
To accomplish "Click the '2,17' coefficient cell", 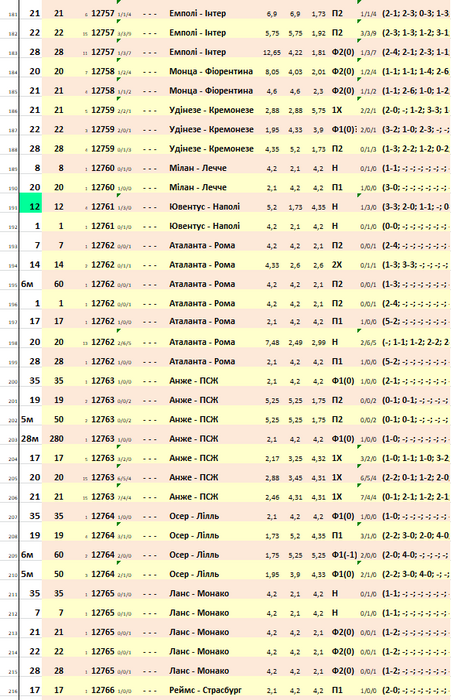I will (272, 458).
